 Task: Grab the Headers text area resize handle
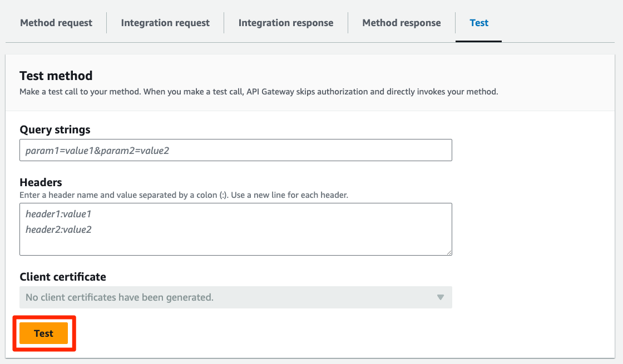coord(448,252)
